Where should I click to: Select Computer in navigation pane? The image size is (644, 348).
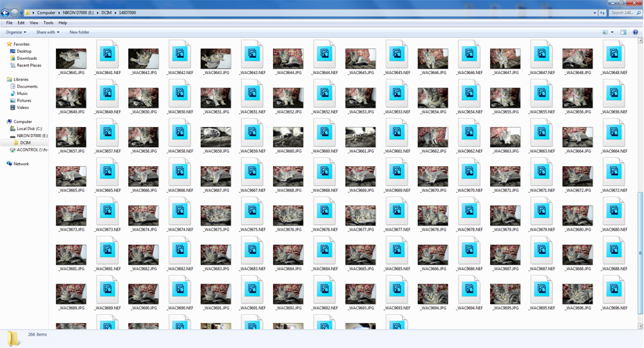[23, 122]
